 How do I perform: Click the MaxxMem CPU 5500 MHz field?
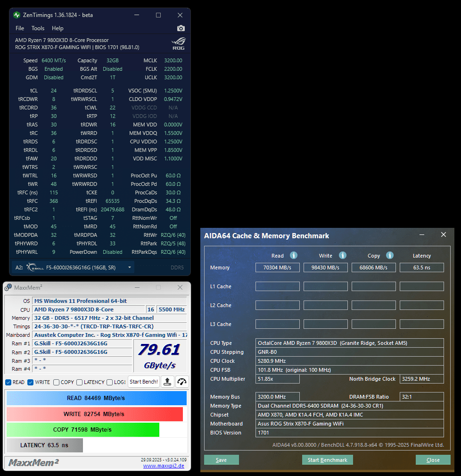pos(172,309)
